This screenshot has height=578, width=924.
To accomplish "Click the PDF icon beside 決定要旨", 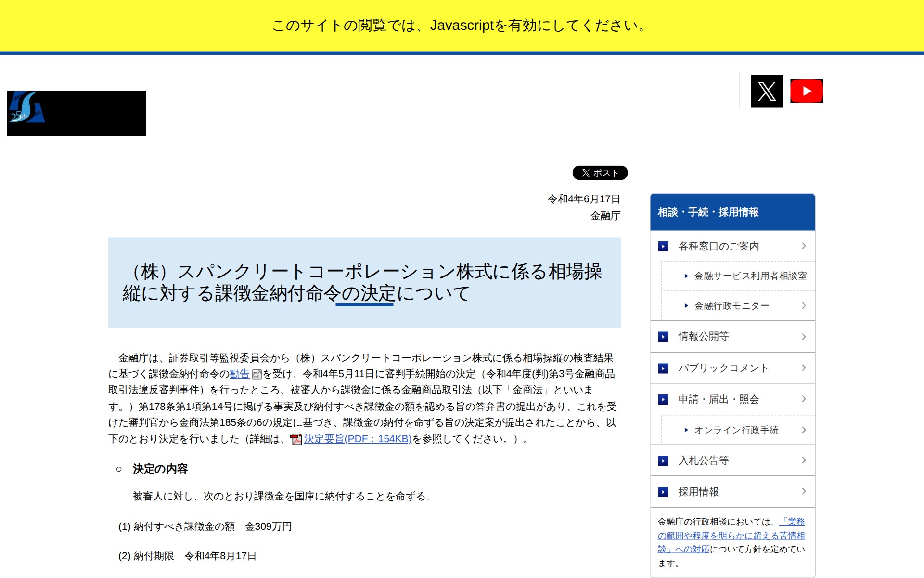I will tap(296, 439).
